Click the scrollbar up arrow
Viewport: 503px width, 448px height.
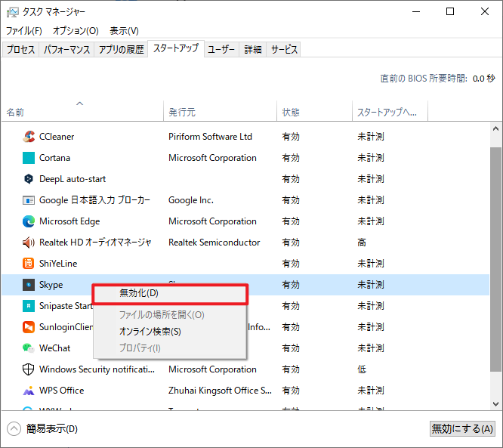(495, 128)
